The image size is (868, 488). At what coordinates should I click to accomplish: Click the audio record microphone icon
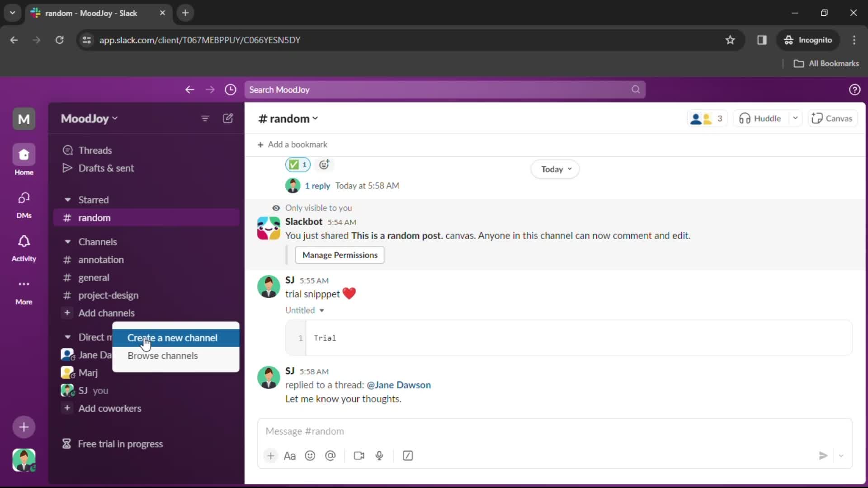(x=379, y=455)
